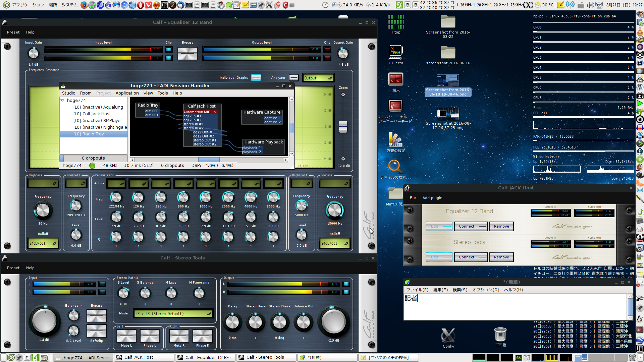
Task: Toggle the Phase R switch
Action: click(203, 336)
